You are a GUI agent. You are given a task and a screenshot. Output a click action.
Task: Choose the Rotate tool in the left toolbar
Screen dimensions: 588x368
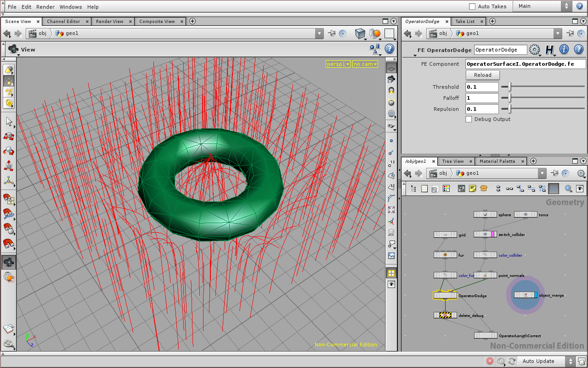(x=9, y=151)
